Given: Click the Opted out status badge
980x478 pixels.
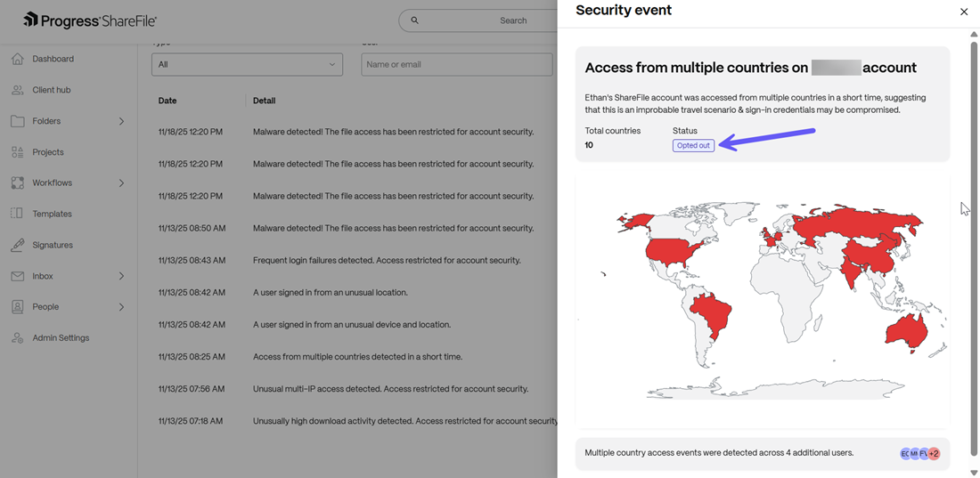Looking at the screenshot, I should pyautogui.click(x=693, y=145).
